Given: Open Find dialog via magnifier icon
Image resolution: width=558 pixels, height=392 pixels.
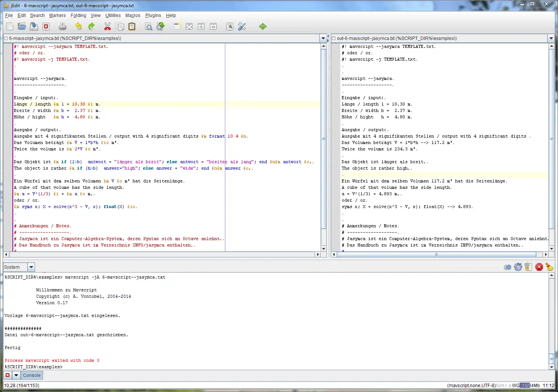Looking at the screenshot, I should pyautogui.click(x=148, y=26).
